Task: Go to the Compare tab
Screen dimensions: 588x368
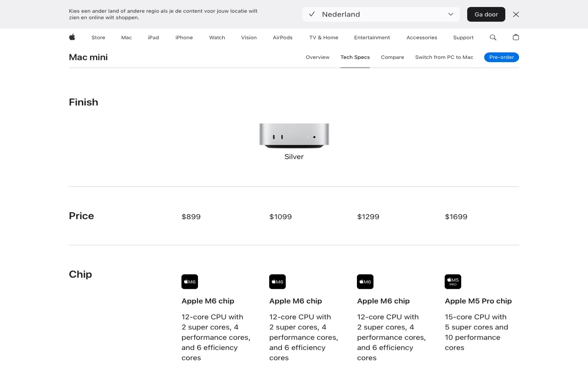Action: coord(392,57)
